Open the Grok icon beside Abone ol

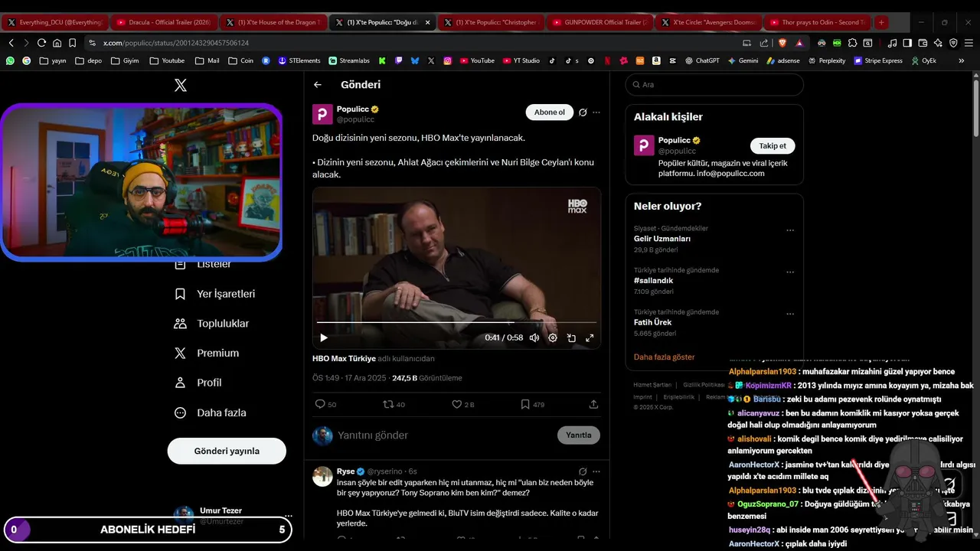pyautogui.click(x=583, y=112)
